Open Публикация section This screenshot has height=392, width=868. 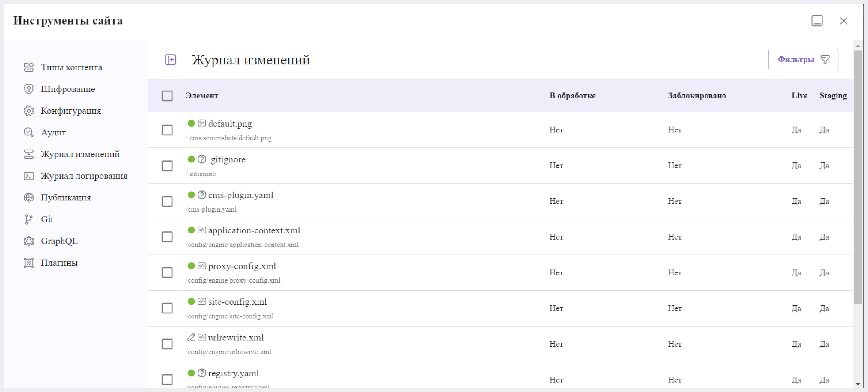66,198
